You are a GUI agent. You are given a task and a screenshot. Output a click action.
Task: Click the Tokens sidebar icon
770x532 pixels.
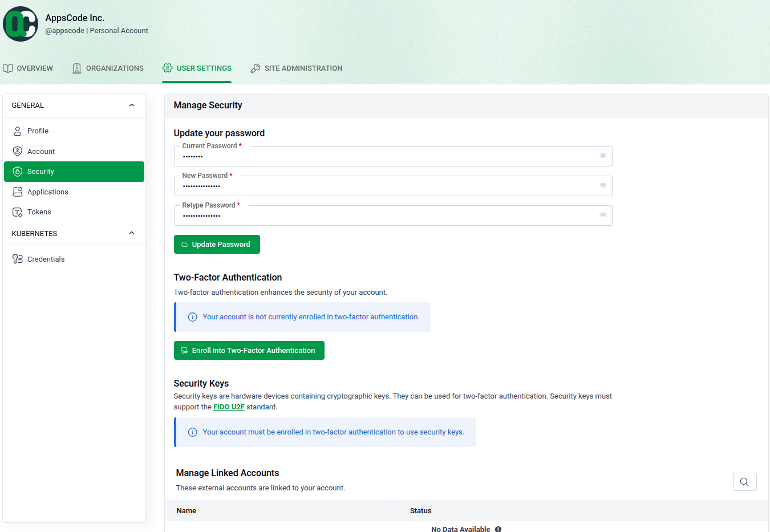pos(18,212)
